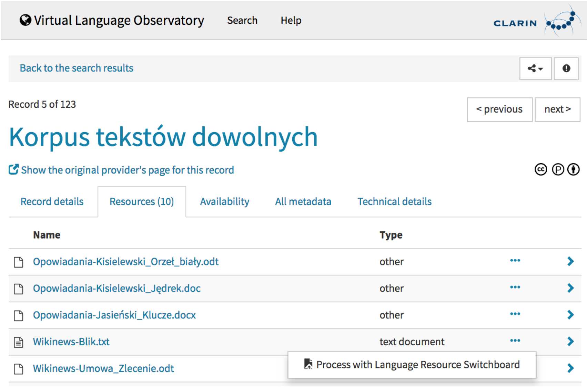
Task: Open the three-dot menu for Wikinews-Blik.txt
Action: [515, 341]
